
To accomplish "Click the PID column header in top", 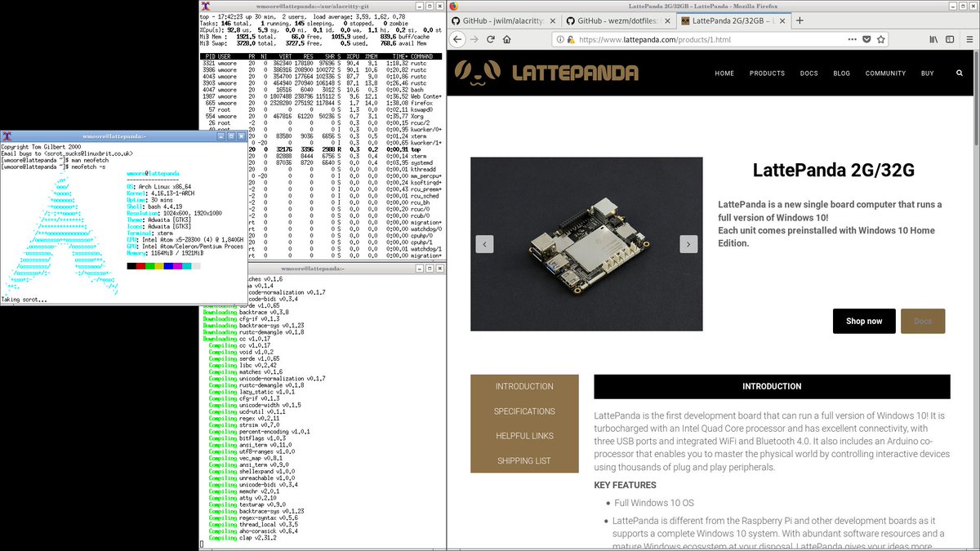I will tap(211, 56).
